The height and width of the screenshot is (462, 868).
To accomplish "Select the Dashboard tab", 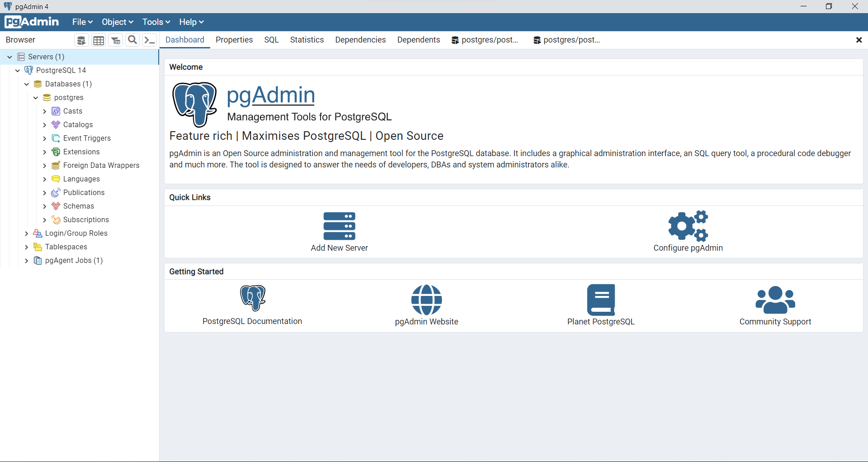I will (185, 40).
